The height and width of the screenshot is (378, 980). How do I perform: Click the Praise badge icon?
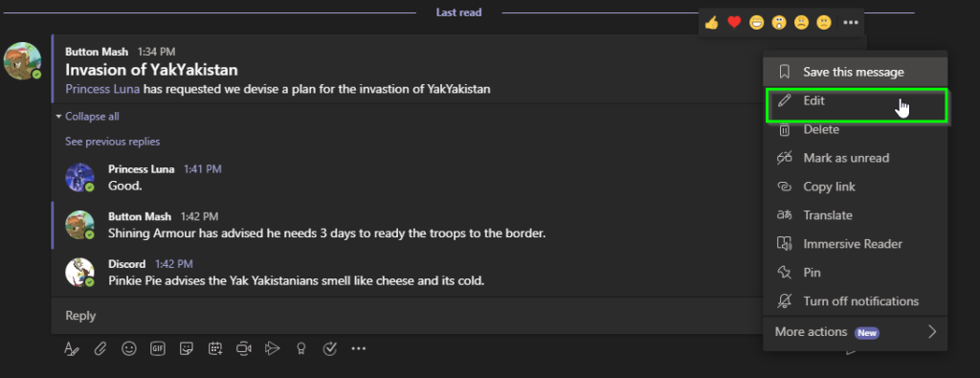click(x=301, y=348)
